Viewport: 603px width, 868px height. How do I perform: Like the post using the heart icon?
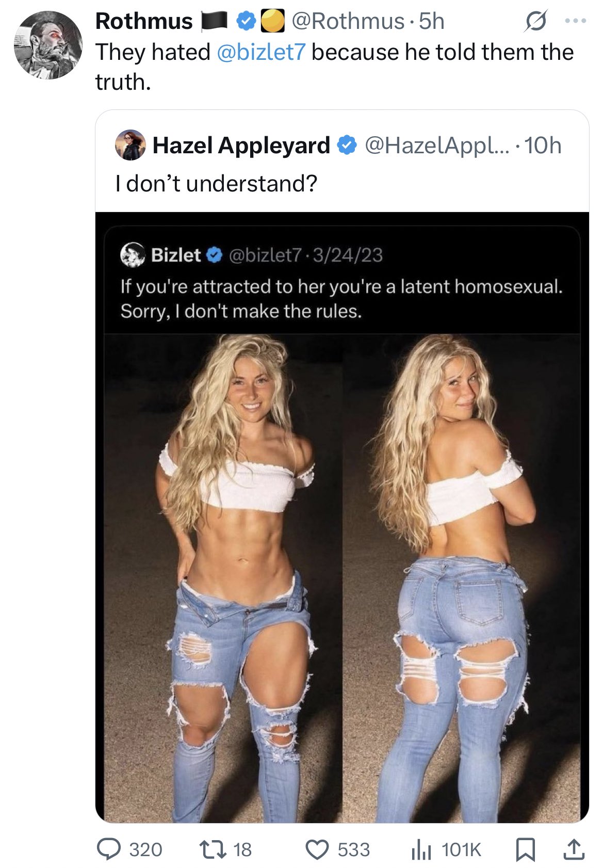tap(318, 849)
